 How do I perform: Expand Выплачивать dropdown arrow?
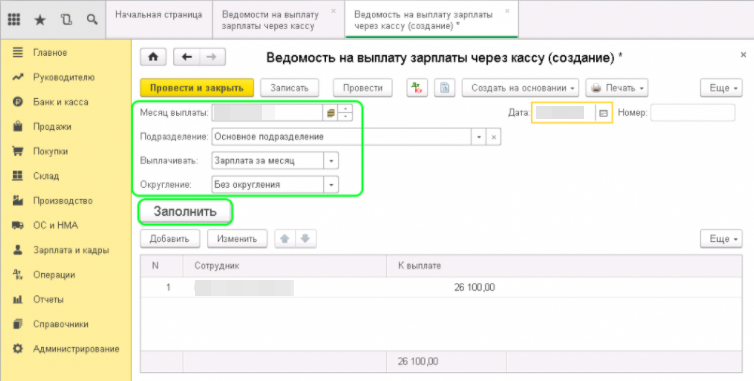point(331,161)
